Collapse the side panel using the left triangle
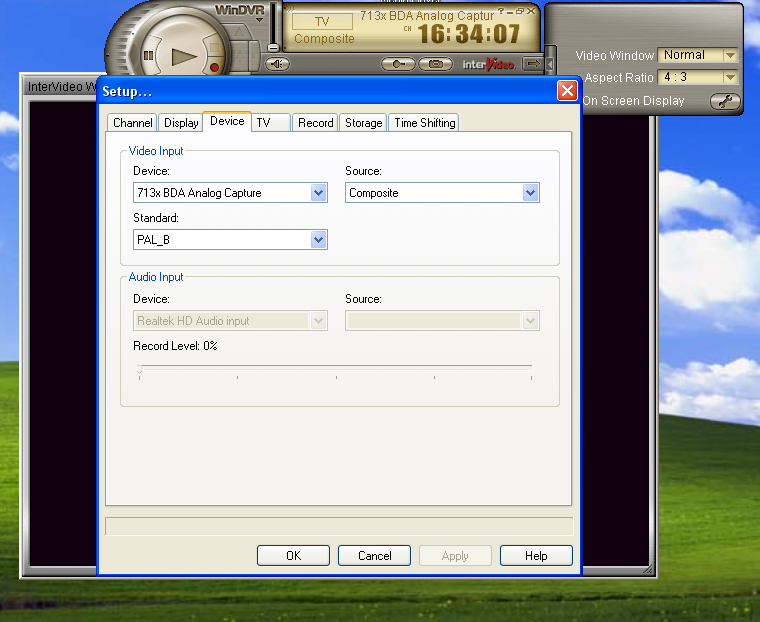760x622 pixels. (x=550, y=64)
